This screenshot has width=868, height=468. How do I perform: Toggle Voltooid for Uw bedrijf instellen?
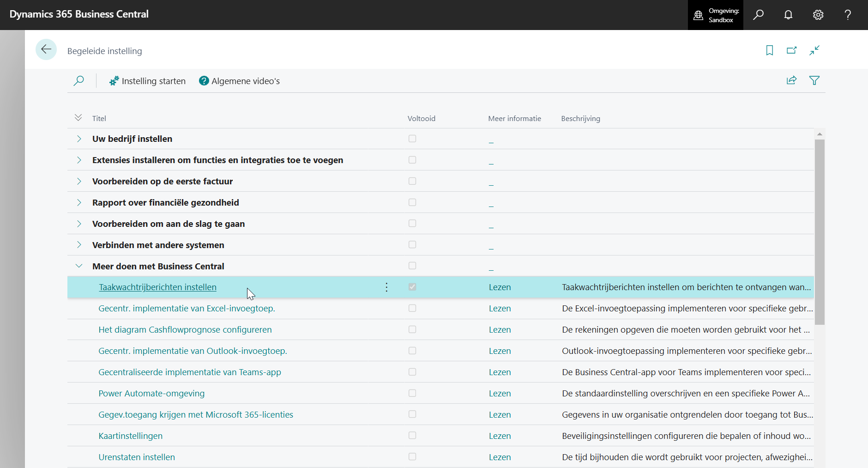coord(412,139)
